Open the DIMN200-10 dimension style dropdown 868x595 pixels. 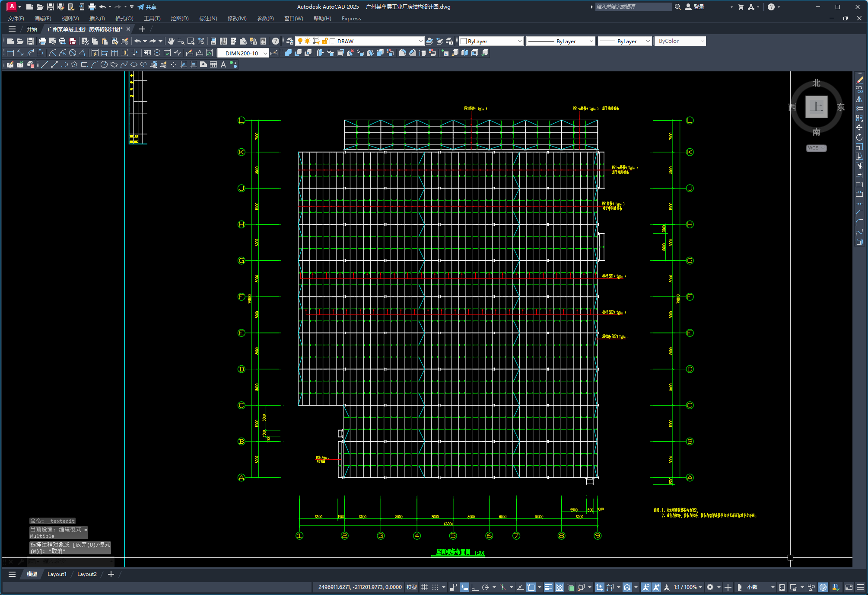click(x=265, y=53)
